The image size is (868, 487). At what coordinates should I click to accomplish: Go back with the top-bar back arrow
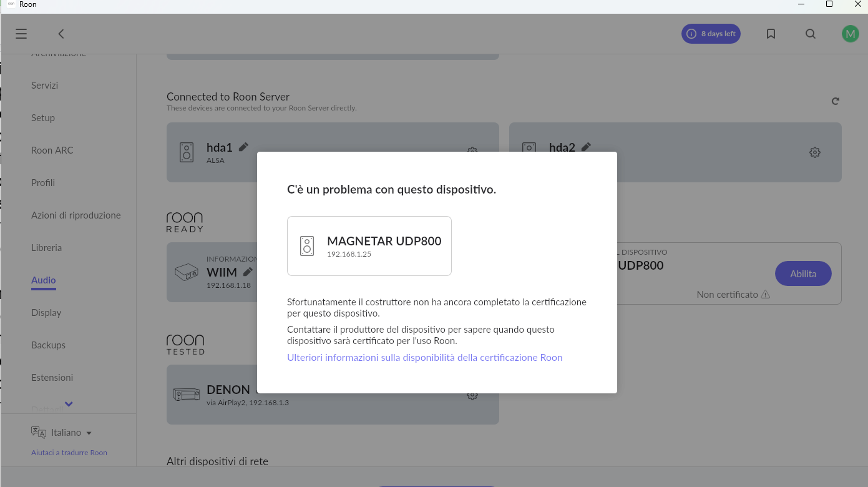[x=61, y=34]
